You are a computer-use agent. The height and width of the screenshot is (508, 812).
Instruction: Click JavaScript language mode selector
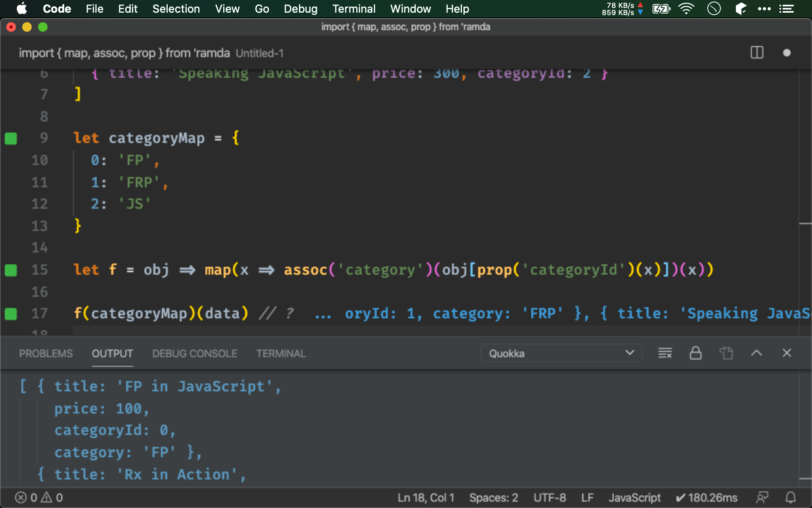(x=634, y=497)
